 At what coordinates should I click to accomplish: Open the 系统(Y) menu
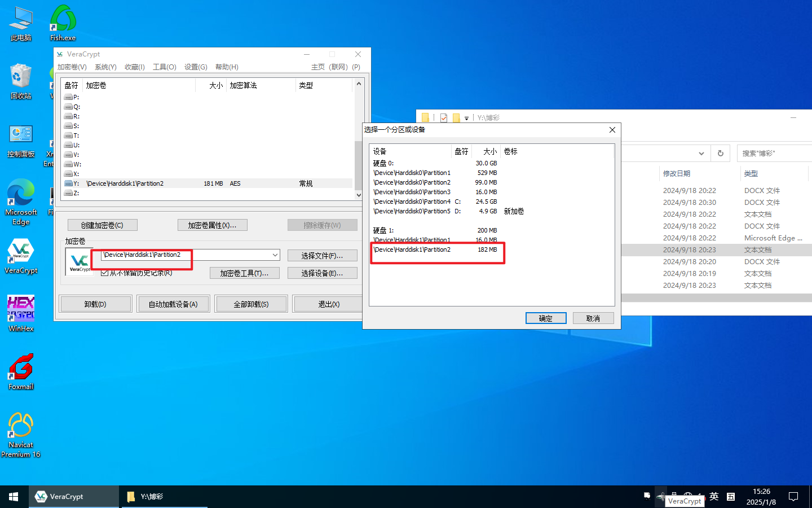click(105, 67)
